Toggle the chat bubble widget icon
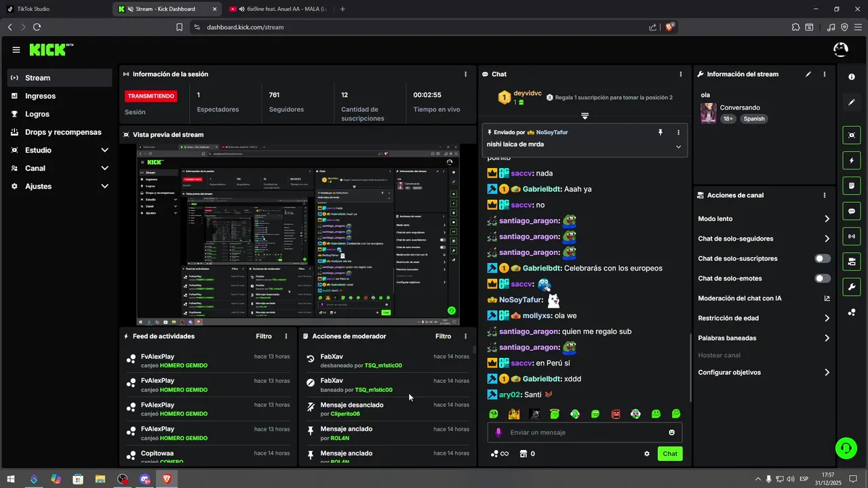 (852, 211)
